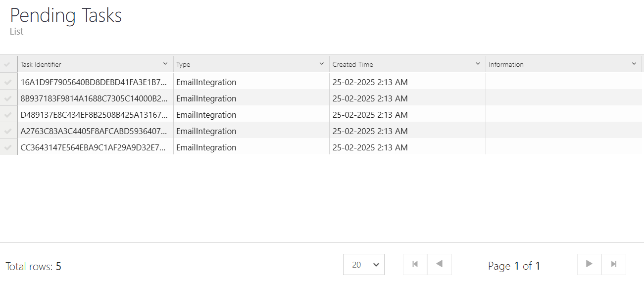This screenshot has width=644, height=283.
Task: Open Information column dropdown arrow
Action: coord(634,64)
